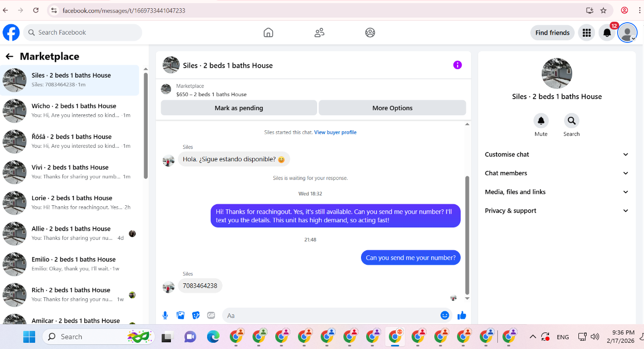This screenshot has width=644, height=349.
Task: Click 'Hola. ¿Sigue estando disponible?' message
Action: (234, 159)
